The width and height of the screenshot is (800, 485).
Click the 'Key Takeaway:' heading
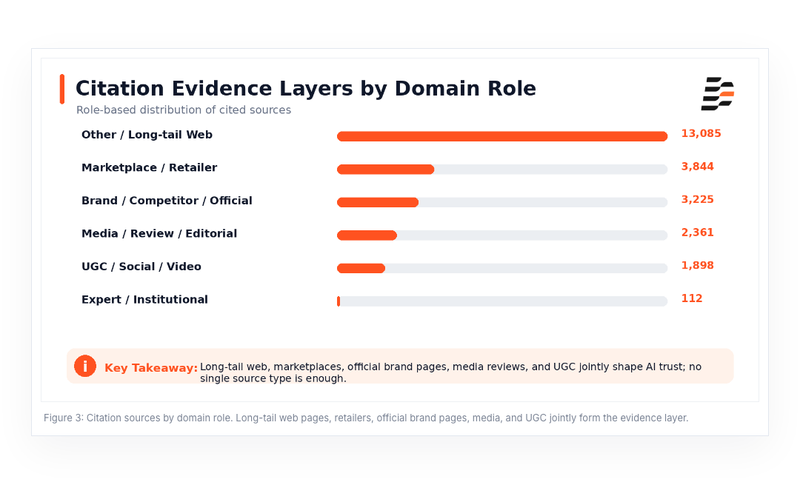click(x=151, y=368)
